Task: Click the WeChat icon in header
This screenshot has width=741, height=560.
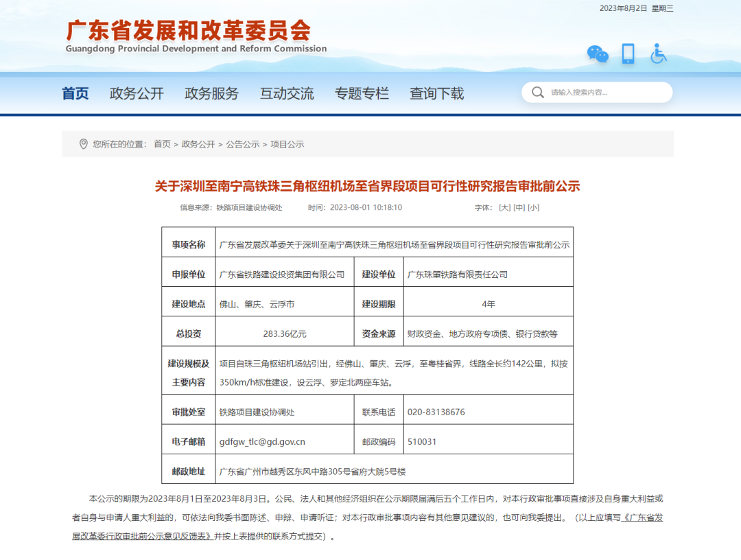Action: 597,54
